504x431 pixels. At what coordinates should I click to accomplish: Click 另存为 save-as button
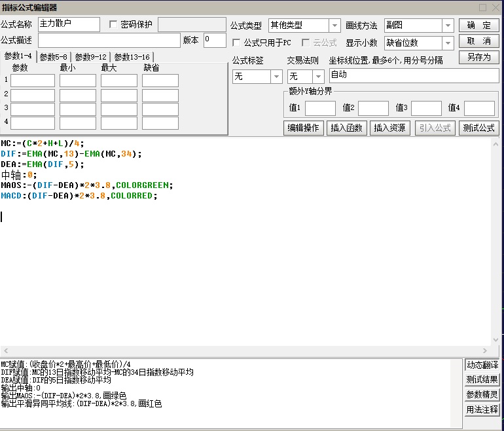478,58
